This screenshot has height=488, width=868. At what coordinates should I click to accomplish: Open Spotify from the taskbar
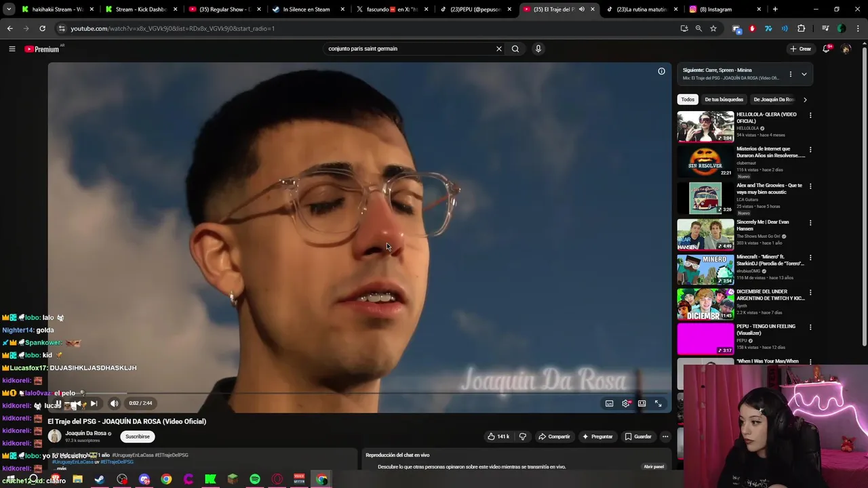(255, 479)
